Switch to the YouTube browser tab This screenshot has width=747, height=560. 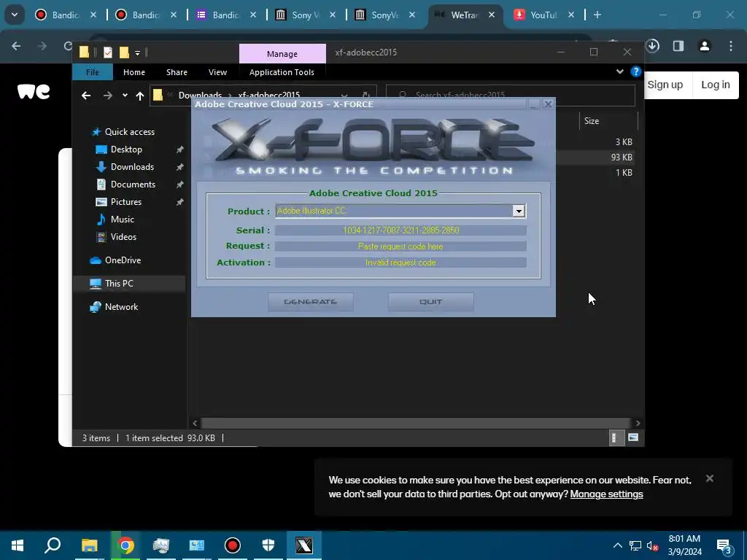click(544, 15)
